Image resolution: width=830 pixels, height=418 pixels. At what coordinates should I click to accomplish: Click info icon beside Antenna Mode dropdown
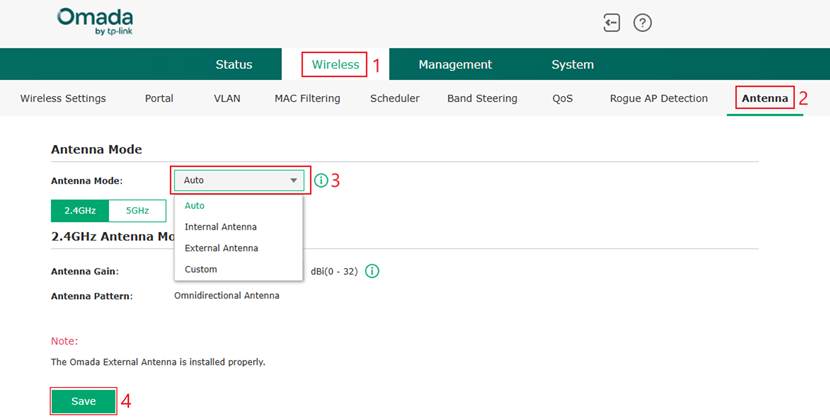click(x=321, y=181)
